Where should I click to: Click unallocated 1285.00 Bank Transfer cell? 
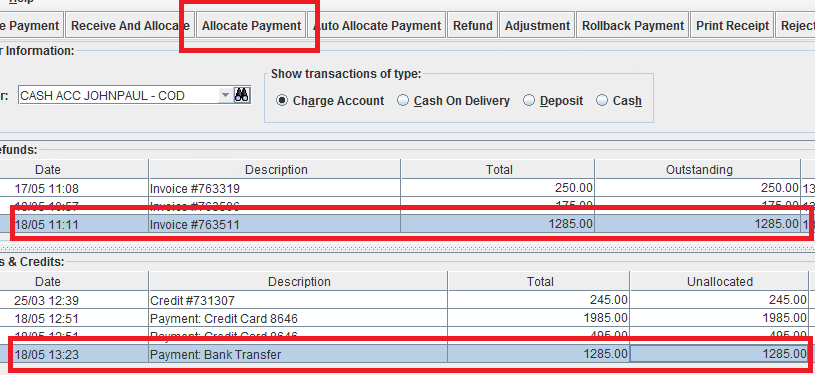point(719,354)
